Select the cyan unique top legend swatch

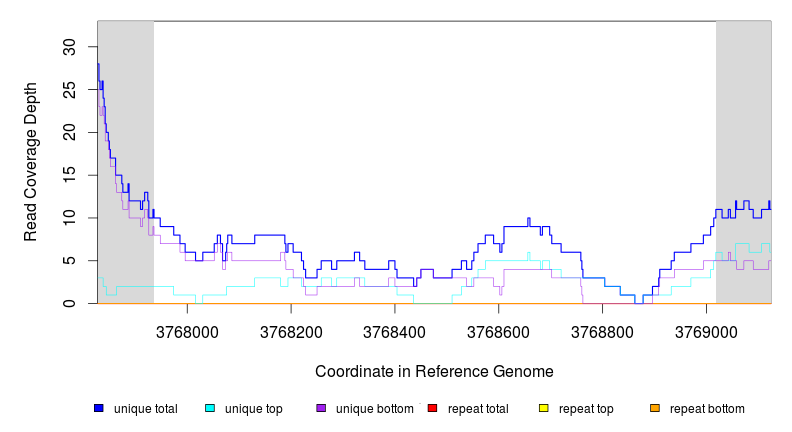tap(210, 408)
